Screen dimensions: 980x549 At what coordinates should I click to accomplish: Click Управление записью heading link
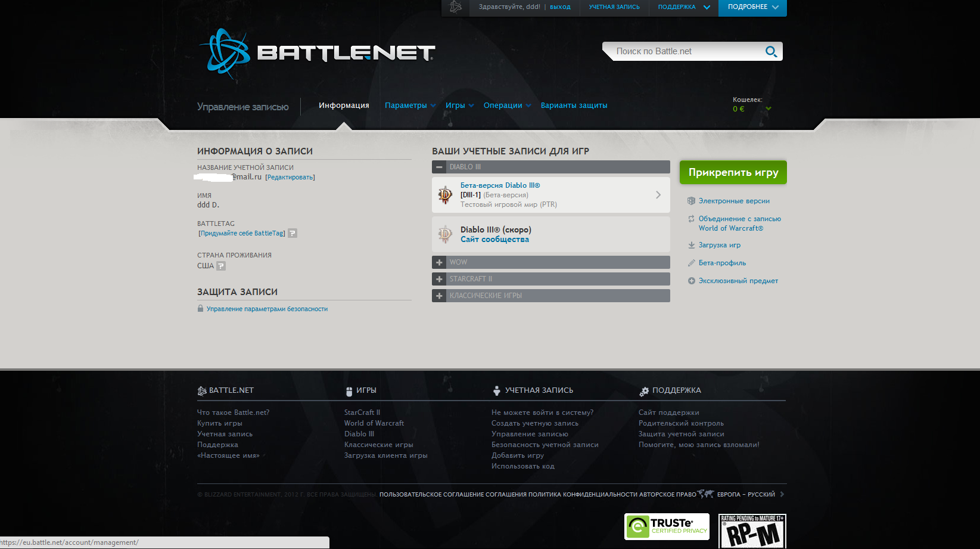[243, 107]
